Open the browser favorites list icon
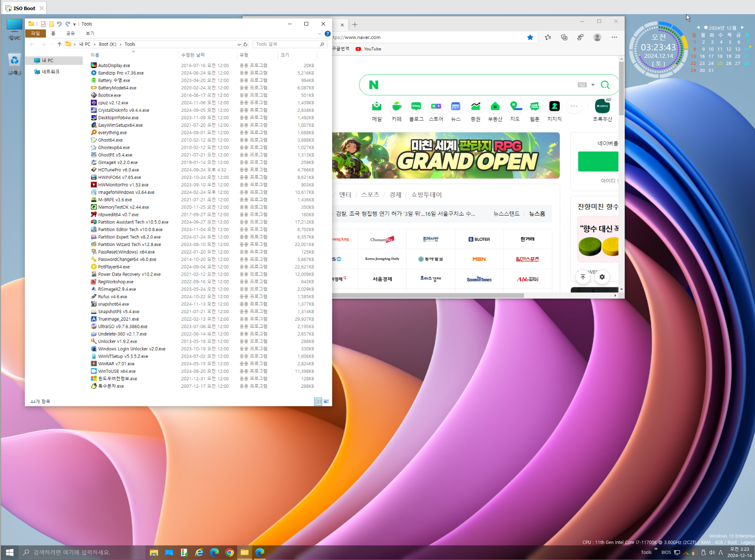The image size is (755, 560). (x=548, y=37)
